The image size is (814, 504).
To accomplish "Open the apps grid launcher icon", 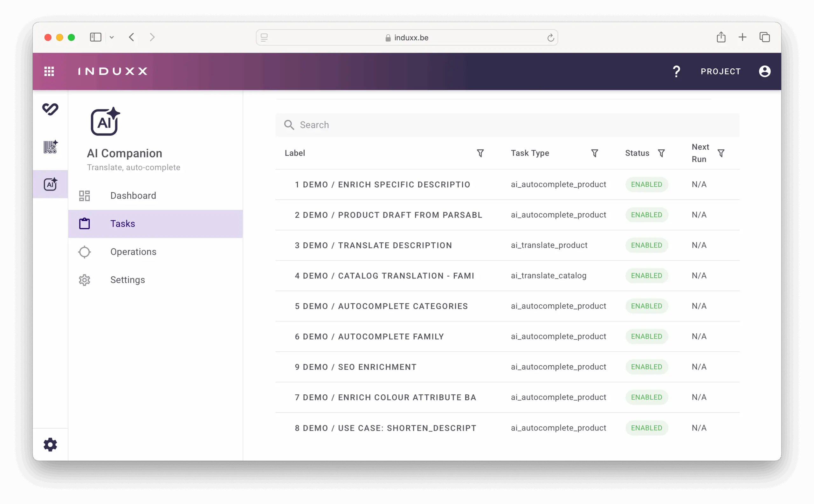I will tap(49, 71).
